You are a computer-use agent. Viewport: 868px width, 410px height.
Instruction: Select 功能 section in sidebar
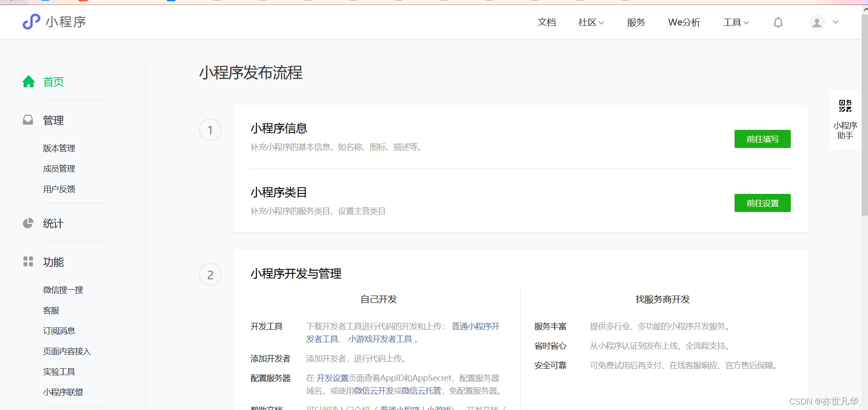[x=54, y=262]
